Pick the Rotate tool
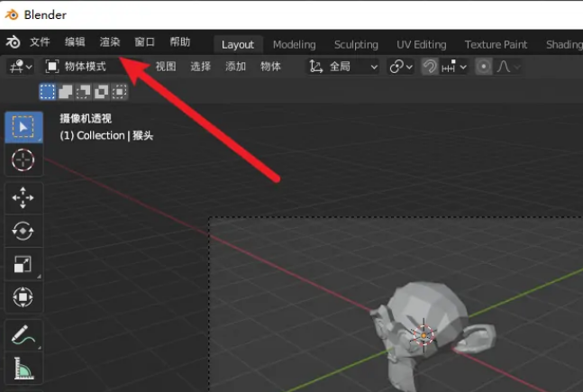 [23, 231]
